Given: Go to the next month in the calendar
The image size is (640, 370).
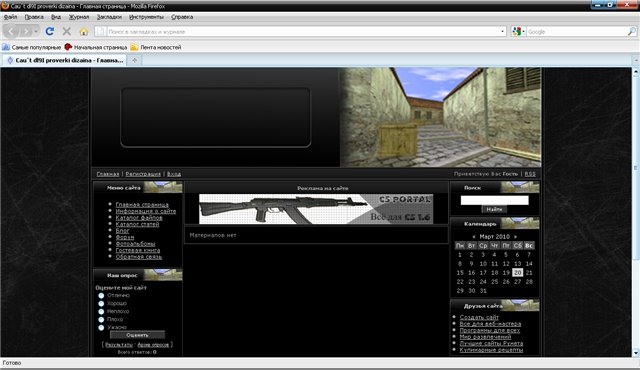Looking at the screenshot, I should (516, 237).
